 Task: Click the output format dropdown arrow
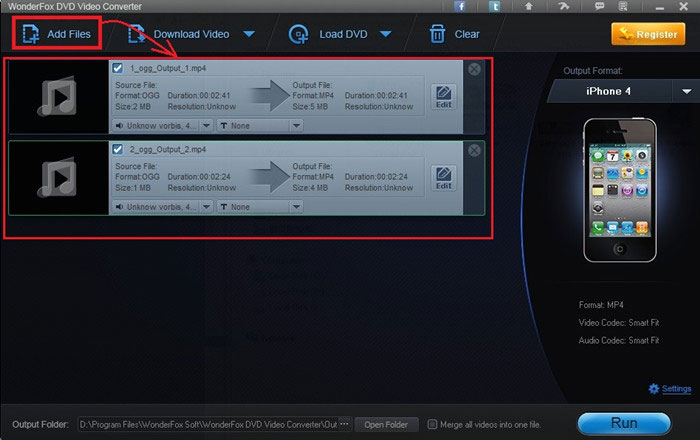pyautogui.click(x=687, y=91)
